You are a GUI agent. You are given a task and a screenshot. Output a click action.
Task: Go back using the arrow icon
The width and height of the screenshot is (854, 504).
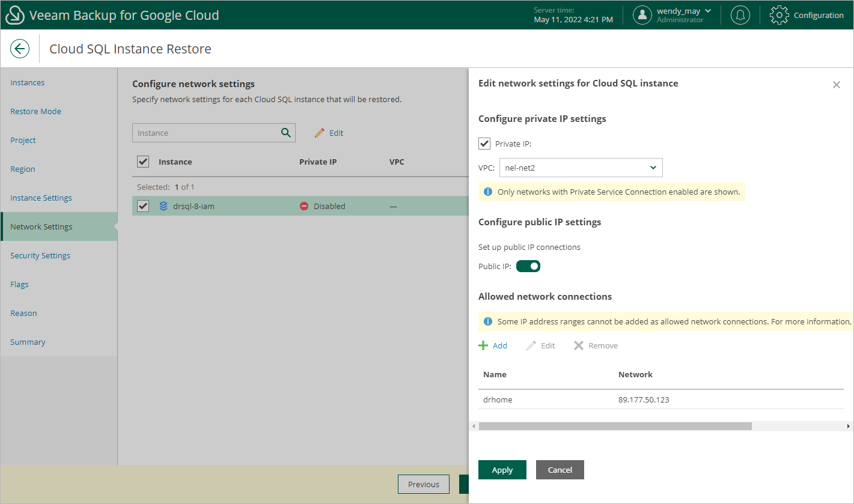20,49
